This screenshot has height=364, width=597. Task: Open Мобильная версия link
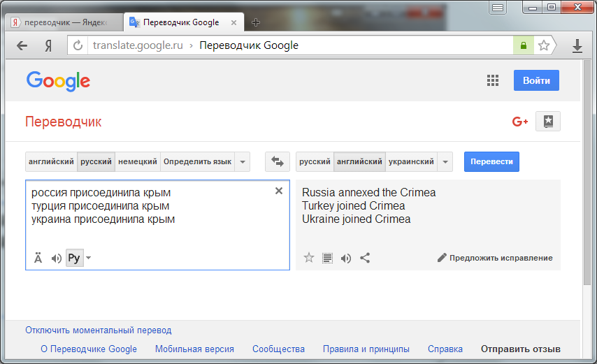(x=194, y=349)
